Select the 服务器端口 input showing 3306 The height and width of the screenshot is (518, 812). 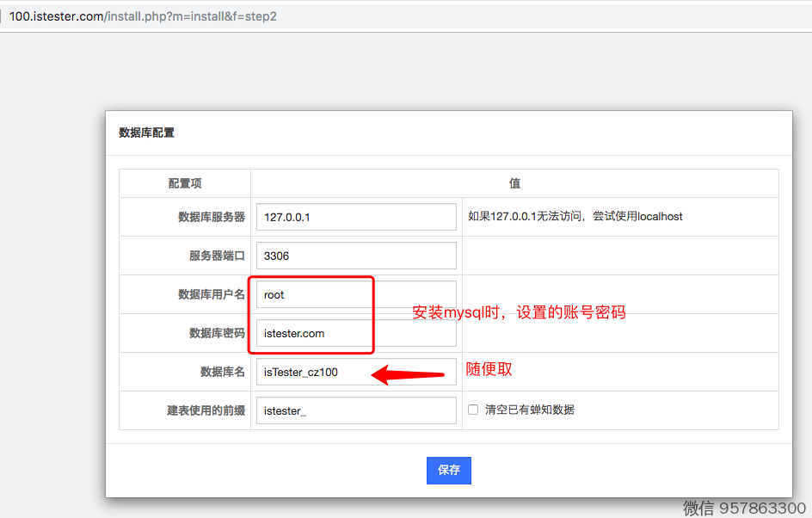coord(356,256)
